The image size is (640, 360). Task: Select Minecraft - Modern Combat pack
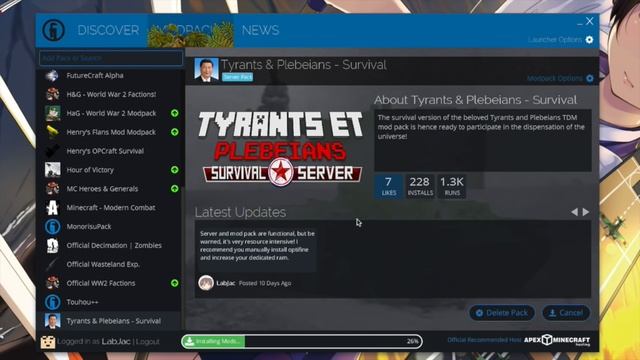tap(110, 207)
